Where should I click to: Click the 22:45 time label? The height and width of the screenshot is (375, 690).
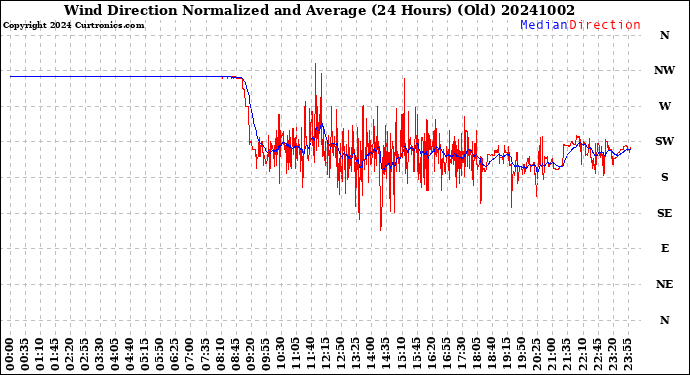point(598,354)
